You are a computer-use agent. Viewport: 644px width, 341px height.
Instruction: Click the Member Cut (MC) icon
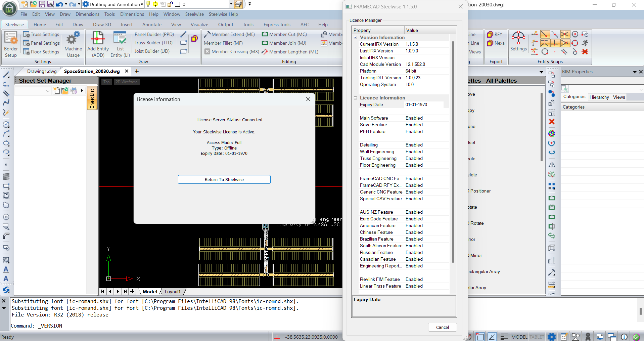pyautogui.click(x=265, y=34)
